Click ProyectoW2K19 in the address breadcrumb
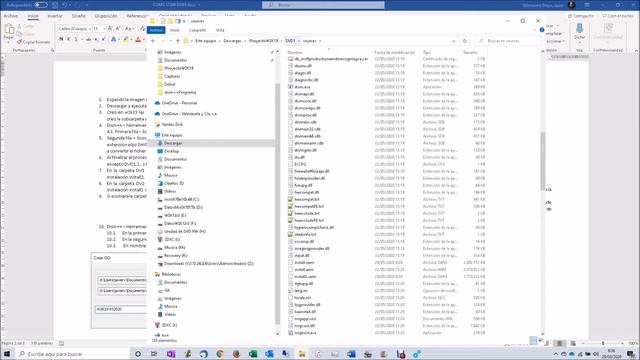This screenshot has height=360, width=640. [x=263, y=41]
